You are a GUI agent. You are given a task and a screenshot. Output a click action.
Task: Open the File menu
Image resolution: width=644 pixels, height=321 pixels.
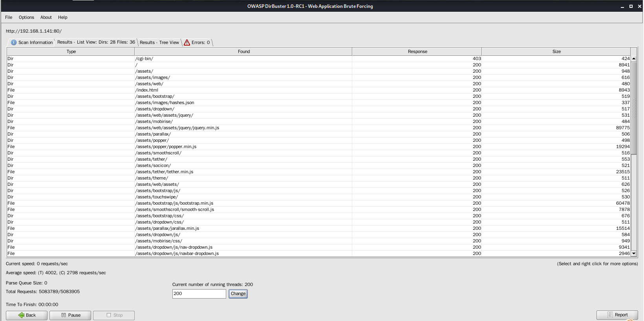click(9, 17)
